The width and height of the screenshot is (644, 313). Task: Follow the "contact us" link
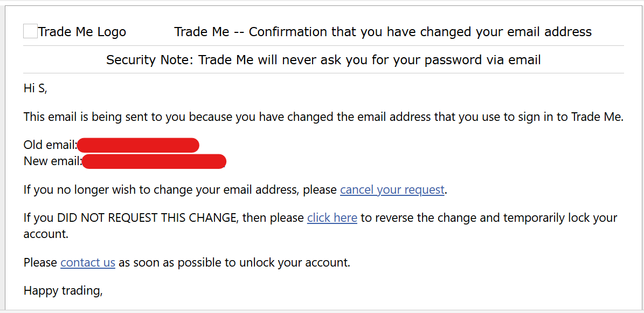tap(88, 262)
